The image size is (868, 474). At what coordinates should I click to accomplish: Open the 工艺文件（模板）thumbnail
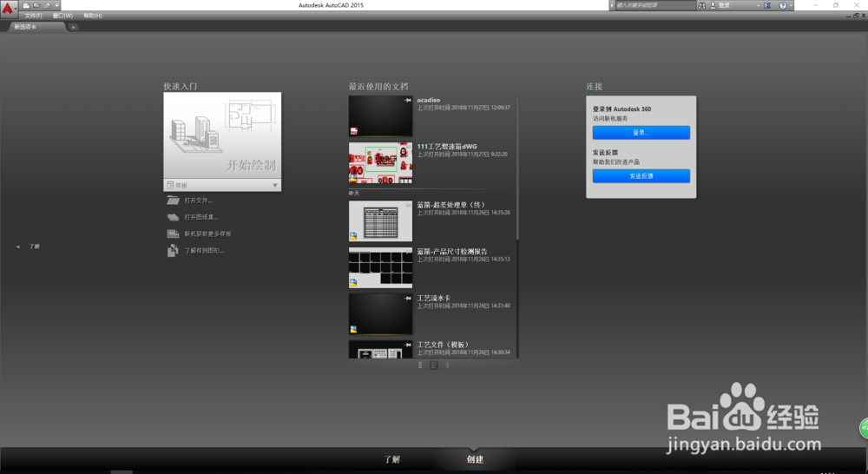coord(380,349)
